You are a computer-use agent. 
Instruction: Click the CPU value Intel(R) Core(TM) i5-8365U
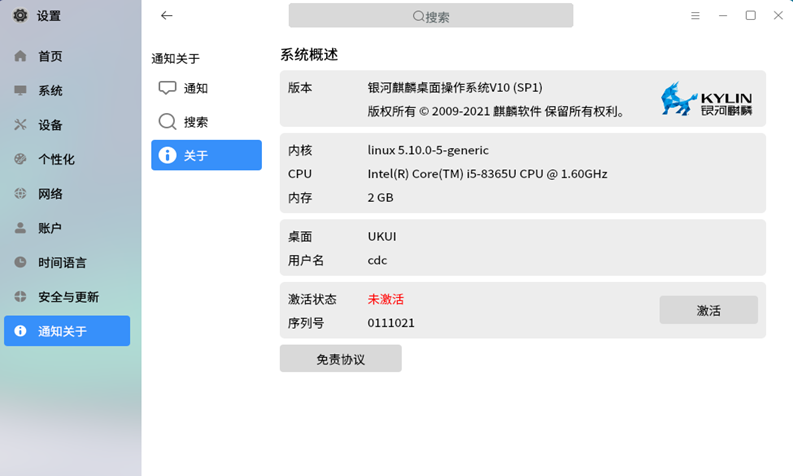pyautogui.click(x=488, y=174)
